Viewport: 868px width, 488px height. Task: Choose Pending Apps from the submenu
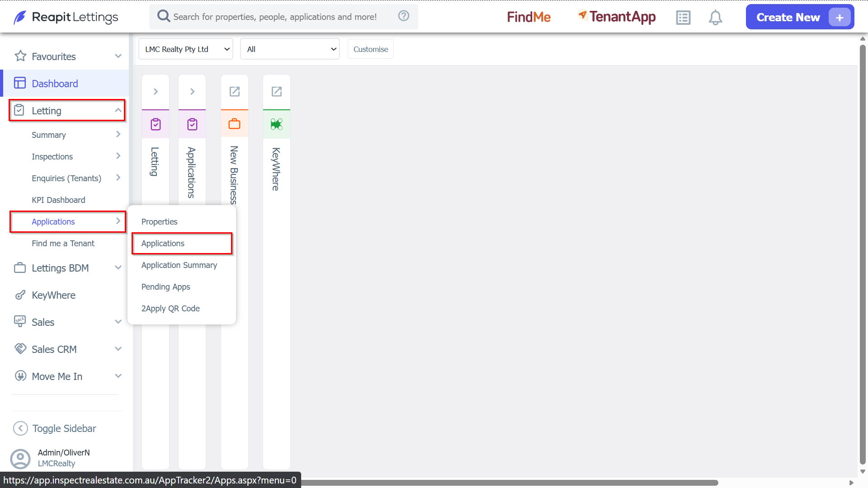166,286
